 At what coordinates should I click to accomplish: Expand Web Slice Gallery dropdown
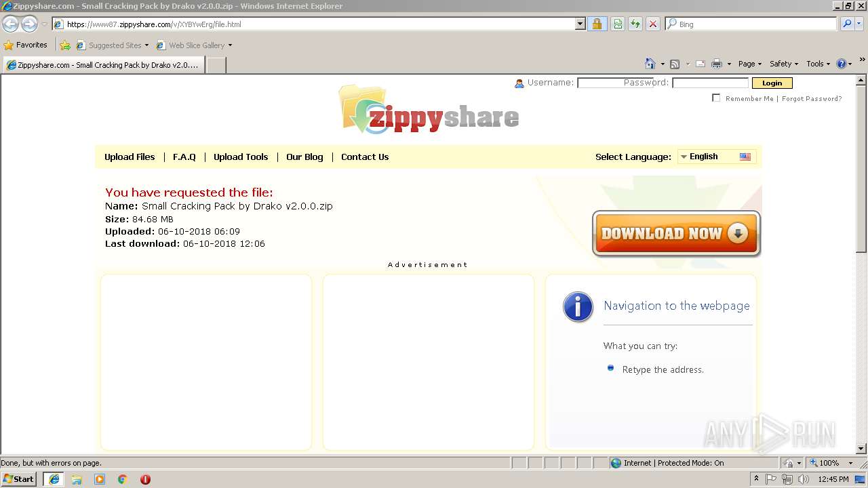[230, 45]
